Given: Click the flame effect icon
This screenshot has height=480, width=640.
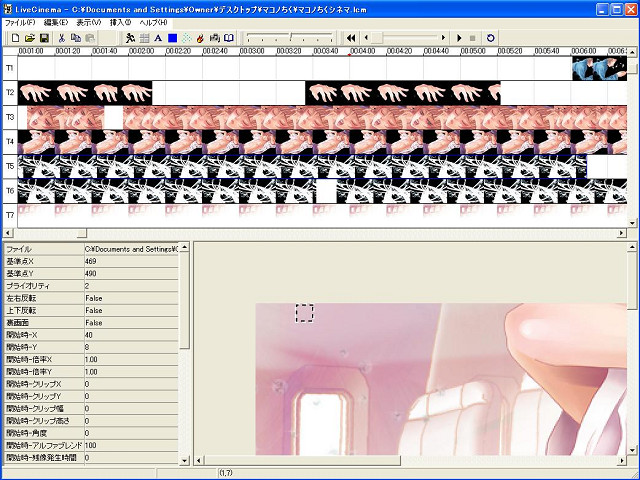Looking at the screenshot, I should click(x=200, y=38).
